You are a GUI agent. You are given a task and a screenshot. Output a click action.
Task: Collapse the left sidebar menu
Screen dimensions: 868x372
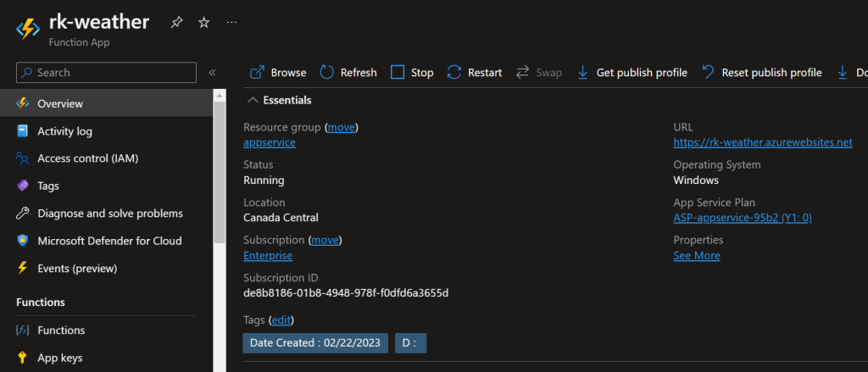[x=212, y=73]
